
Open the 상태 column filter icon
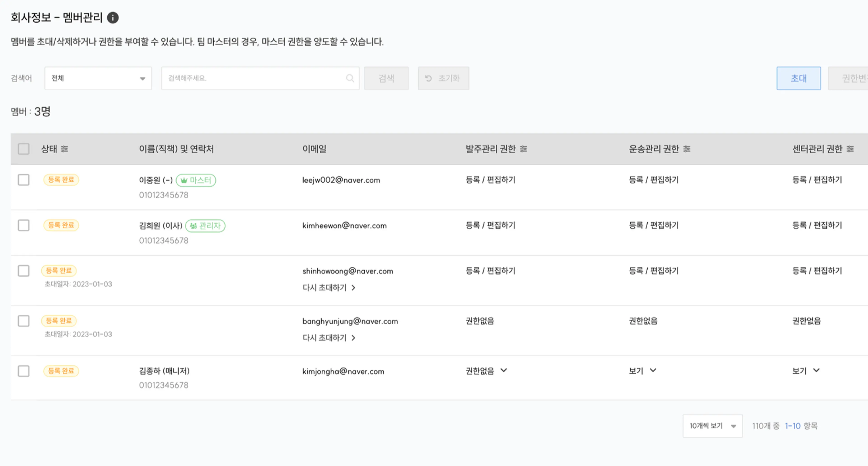point(64,149)
